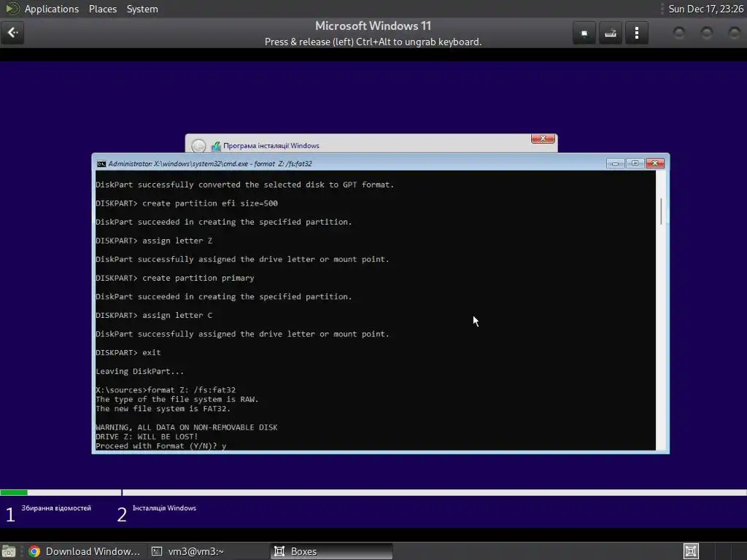
Task: Click the Windows Setup installer icon
Action: pyautogui.click(x=216, y=146)
